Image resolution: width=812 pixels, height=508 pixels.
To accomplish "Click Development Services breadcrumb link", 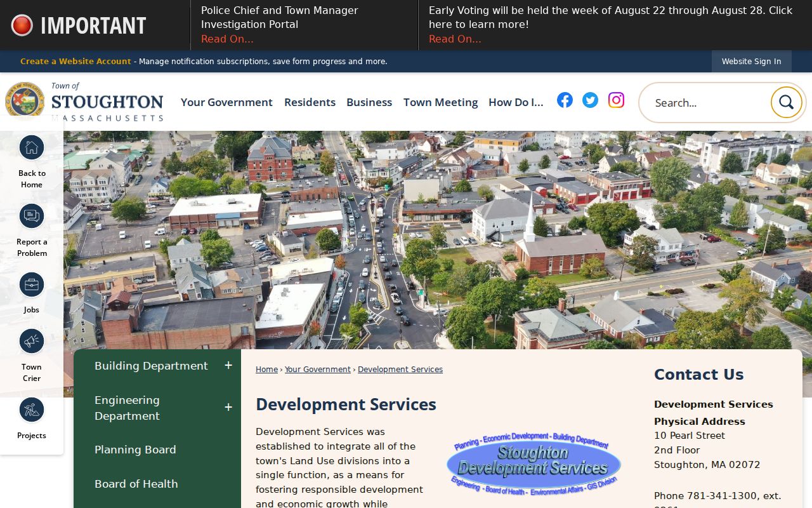I will click(400, 370).
